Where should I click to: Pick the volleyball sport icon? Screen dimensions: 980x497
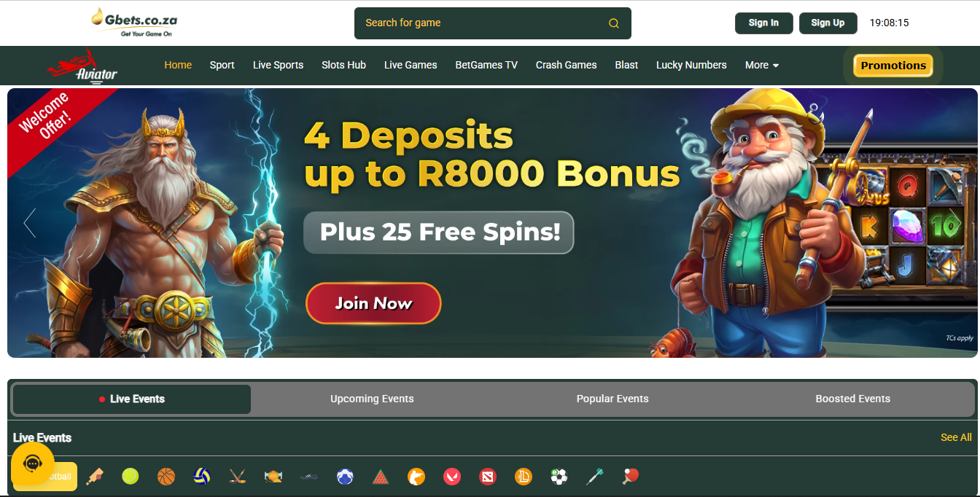tap(202, 477)
